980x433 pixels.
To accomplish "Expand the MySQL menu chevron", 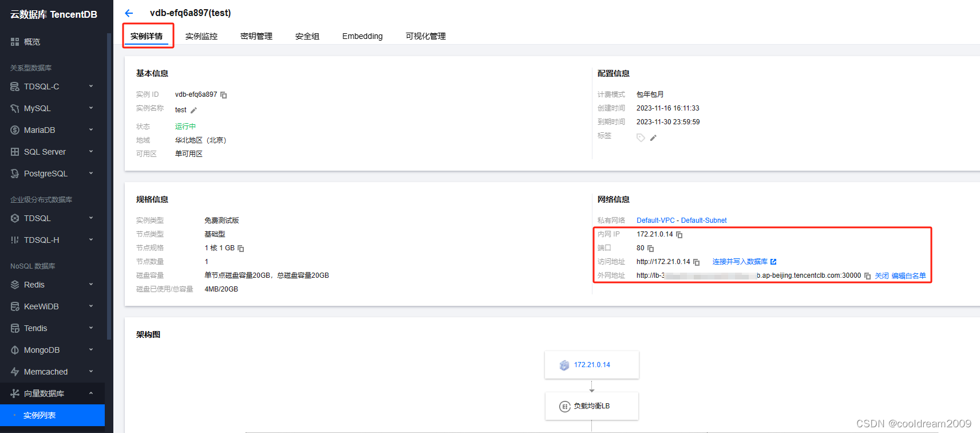I will [91, 108].
